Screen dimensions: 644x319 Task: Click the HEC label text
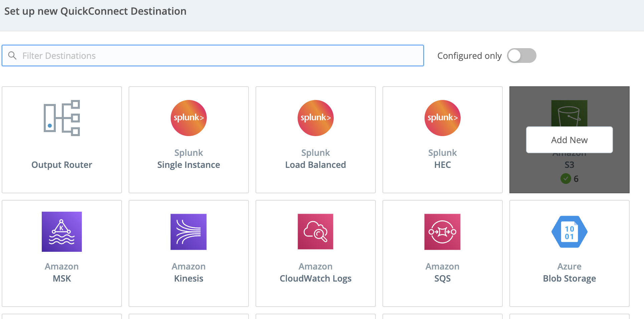tap(443, 165)
